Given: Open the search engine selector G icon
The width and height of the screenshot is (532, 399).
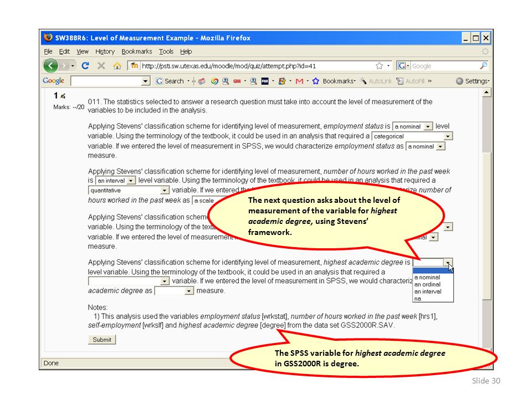Looking at the screenshot, I should [403, 66].
